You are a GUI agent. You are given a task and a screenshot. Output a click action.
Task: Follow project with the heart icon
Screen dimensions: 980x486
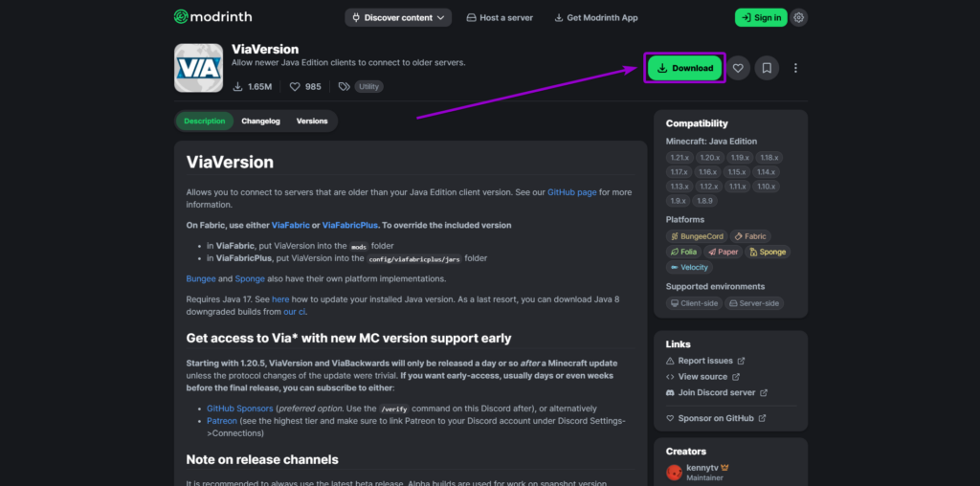point(738,68)
